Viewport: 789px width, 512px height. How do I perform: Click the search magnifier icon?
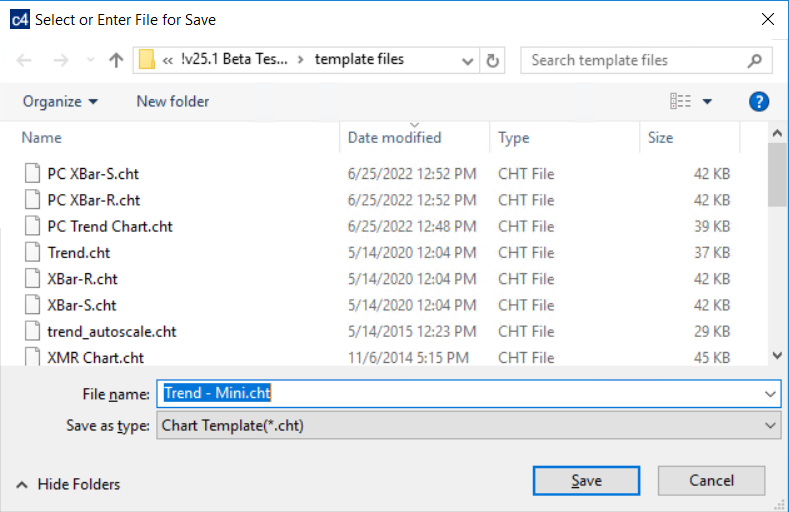[755, 60]
